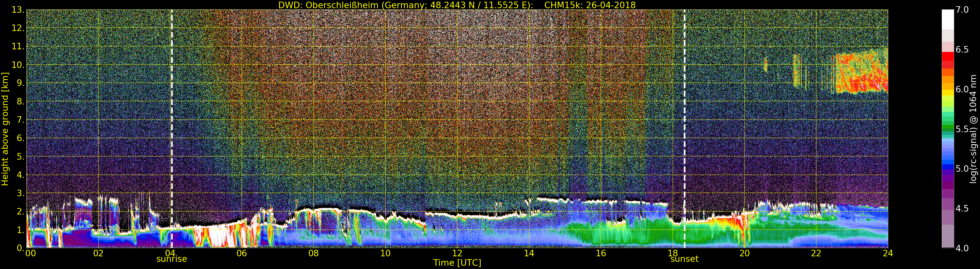Click the '06' time axis tick label
The height and width of the screenshot is (269, 980).
pyautogui.click(x=242, y=253)
